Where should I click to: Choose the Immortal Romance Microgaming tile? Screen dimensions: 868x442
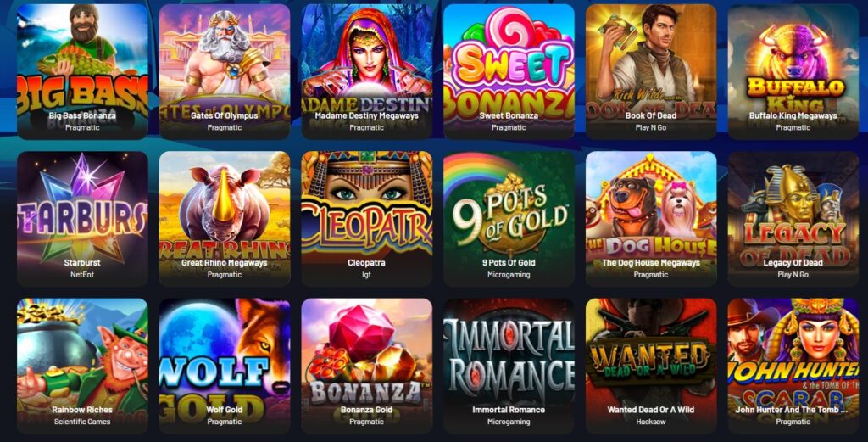click(x=509, y=366)
